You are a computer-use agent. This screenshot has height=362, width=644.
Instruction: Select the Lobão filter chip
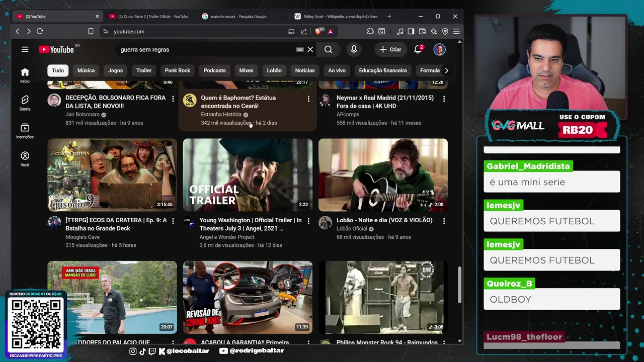[274, 70]
